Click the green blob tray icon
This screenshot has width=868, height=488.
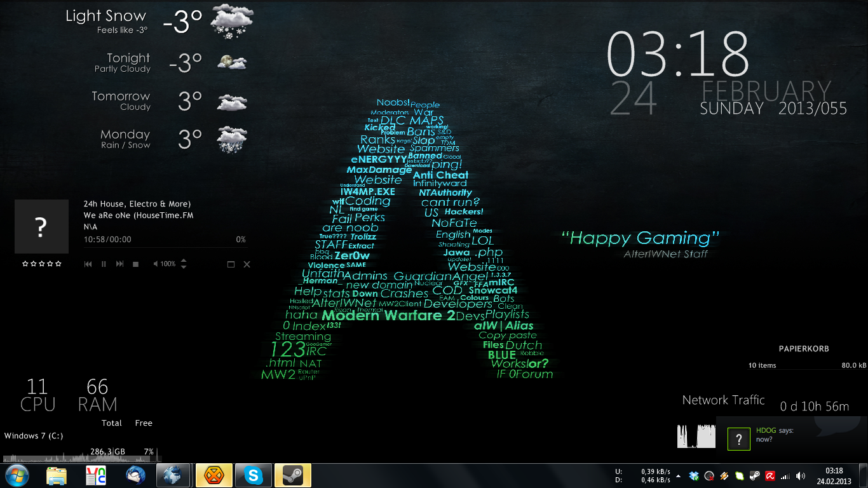click(x=739, y=475)
